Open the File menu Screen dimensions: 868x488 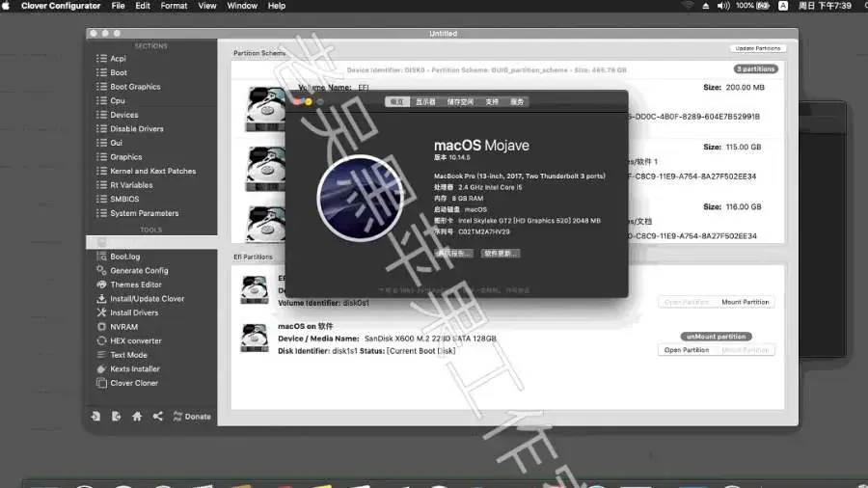click(118, 6)
